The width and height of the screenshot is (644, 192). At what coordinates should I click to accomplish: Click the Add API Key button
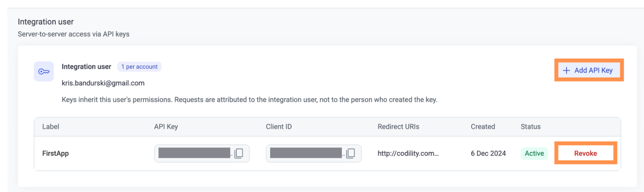589,70
